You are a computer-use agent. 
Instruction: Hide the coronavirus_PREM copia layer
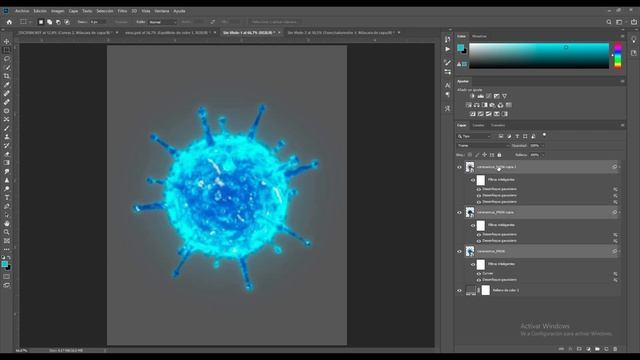(x=459, y=213)
